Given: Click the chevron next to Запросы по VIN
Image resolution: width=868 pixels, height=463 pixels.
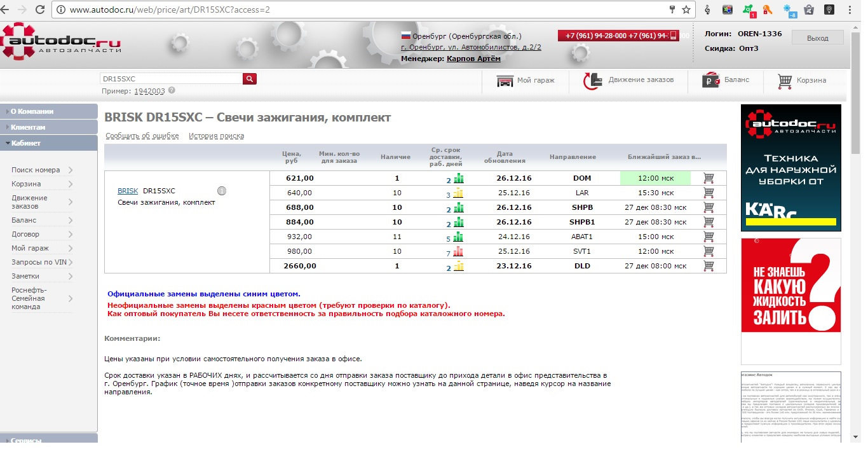Looking at the screenshot, I should (x=70, y=262).
